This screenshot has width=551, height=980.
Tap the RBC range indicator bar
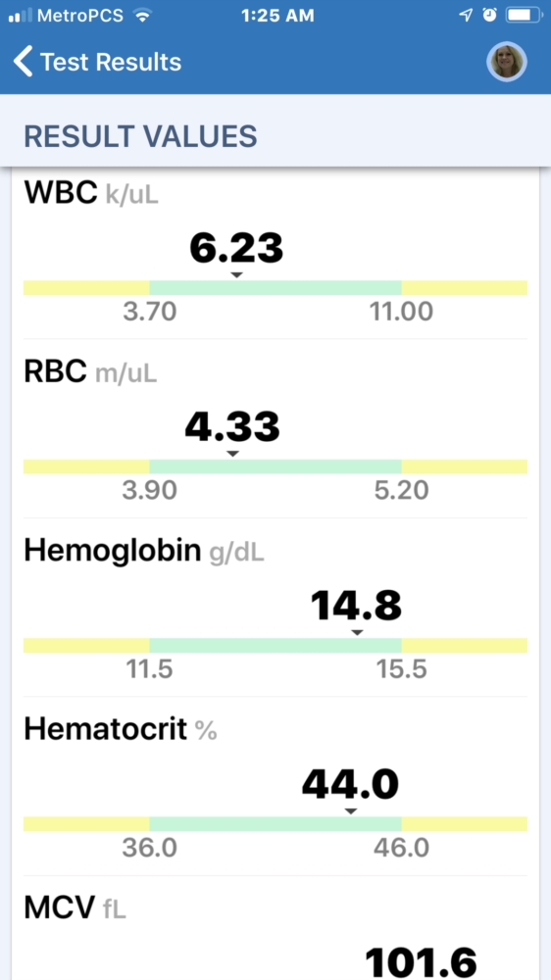(275, 466)
